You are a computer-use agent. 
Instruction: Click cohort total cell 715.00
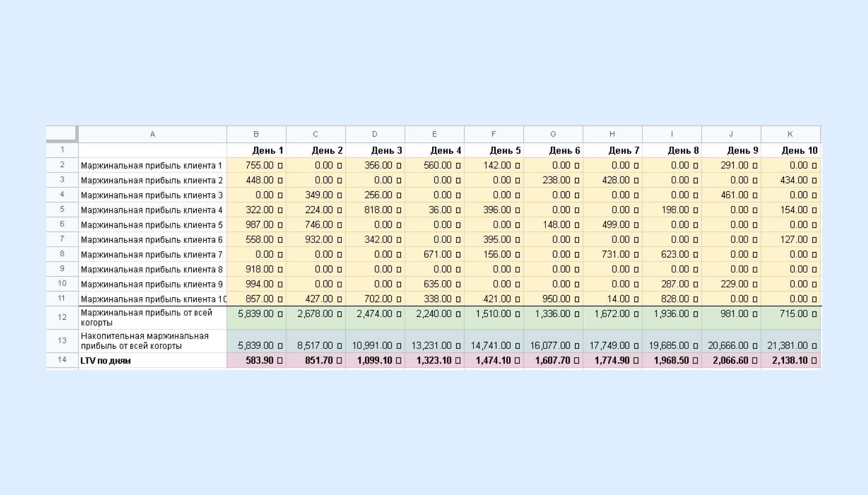[791, 317]
